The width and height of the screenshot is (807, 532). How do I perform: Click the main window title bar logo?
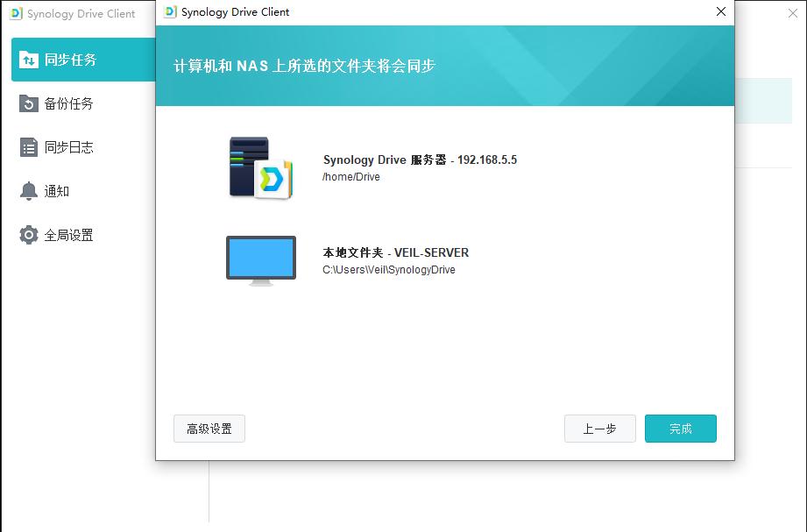click(x=15, y=14)
